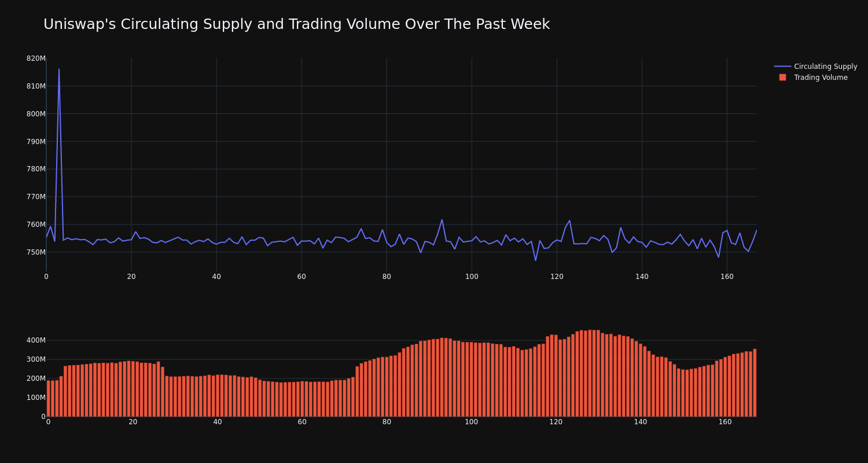The image size is (868, 463).
Task: Click the 760M y-axis label
Action: coord(36,225)
